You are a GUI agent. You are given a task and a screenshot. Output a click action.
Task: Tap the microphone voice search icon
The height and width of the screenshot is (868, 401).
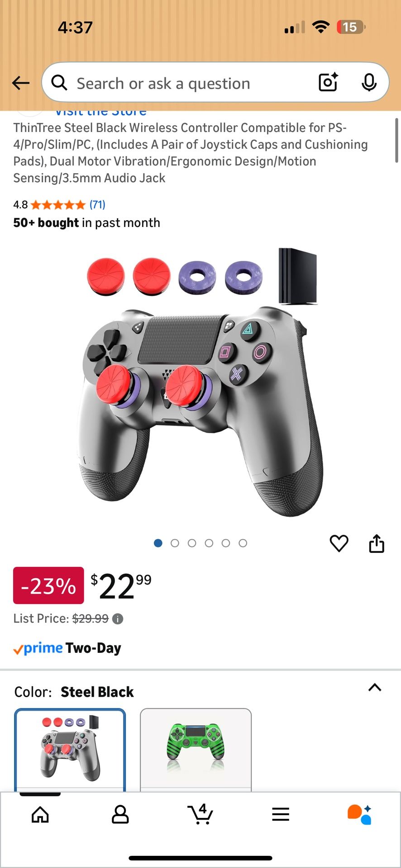click(x=369, y=82)
